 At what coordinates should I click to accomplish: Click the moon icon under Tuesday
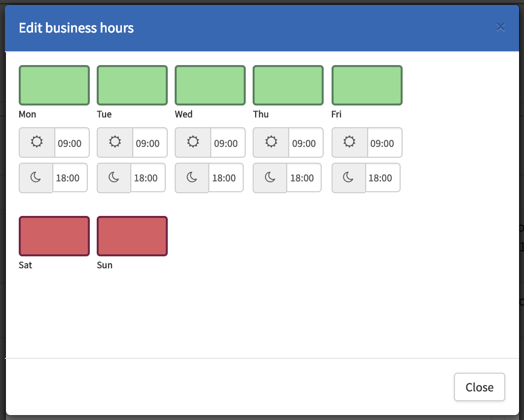click(x=114, y=177)
